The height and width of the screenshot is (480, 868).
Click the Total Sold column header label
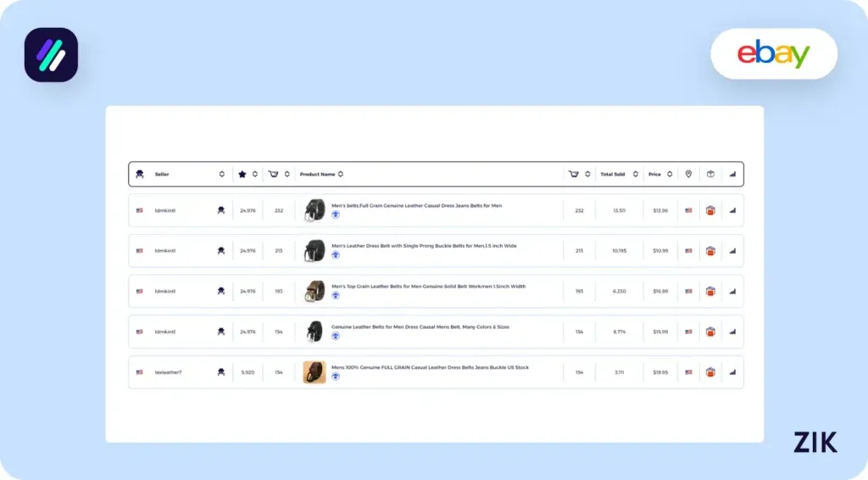(612, 174)
